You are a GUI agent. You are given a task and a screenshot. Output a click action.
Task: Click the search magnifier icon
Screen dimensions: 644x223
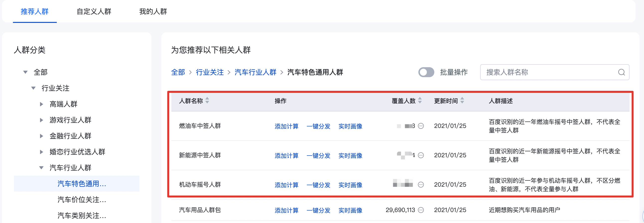(621, 72)
